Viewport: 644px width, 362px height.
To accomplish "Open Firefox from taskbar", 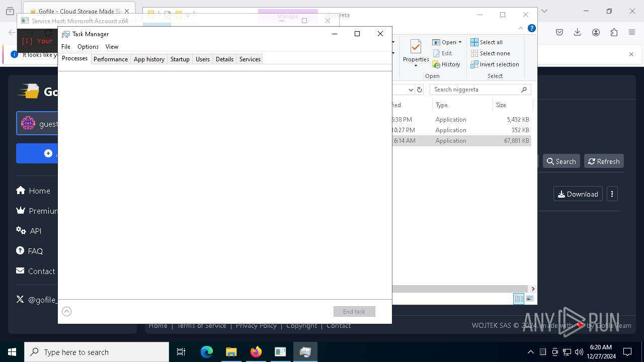I will 256,352.
